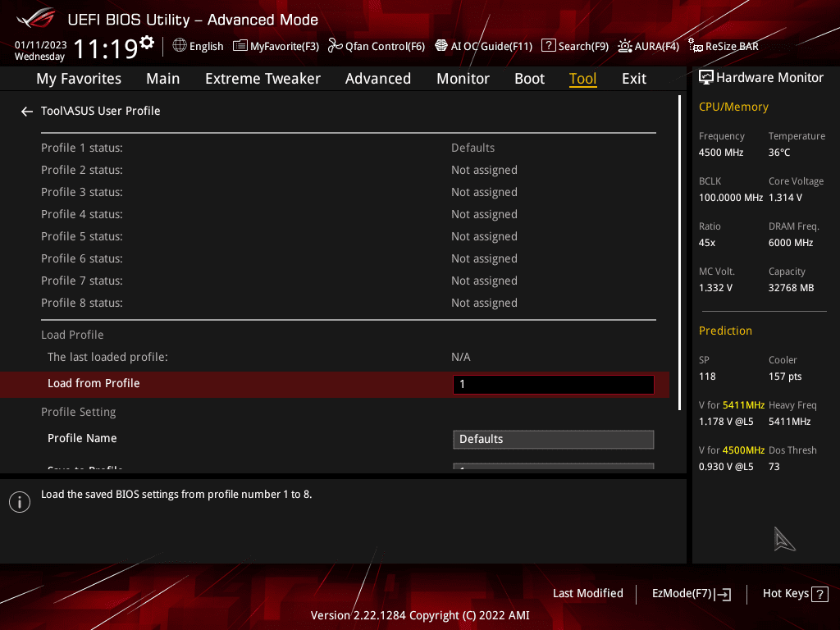Click the Hot Keys question mark icon
This screenshot has width=840, height=630.
(819, 594)
